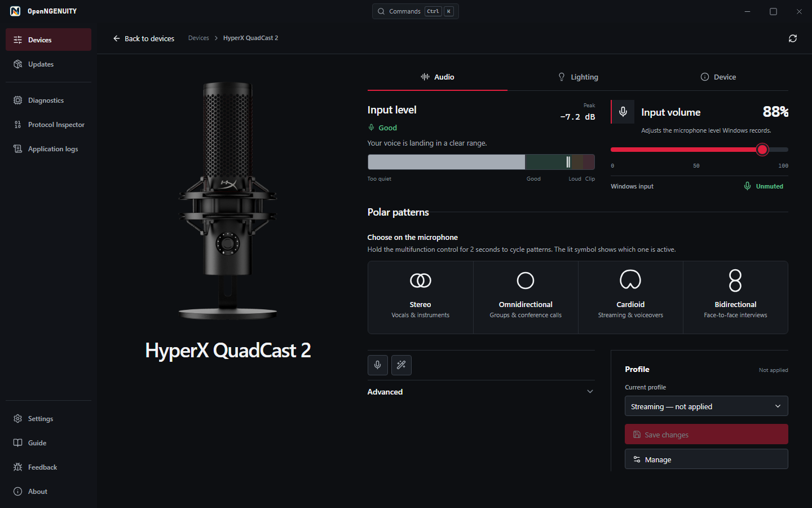Select the Stereo polar pattern
Screen dimensions: 812x508
421,297
